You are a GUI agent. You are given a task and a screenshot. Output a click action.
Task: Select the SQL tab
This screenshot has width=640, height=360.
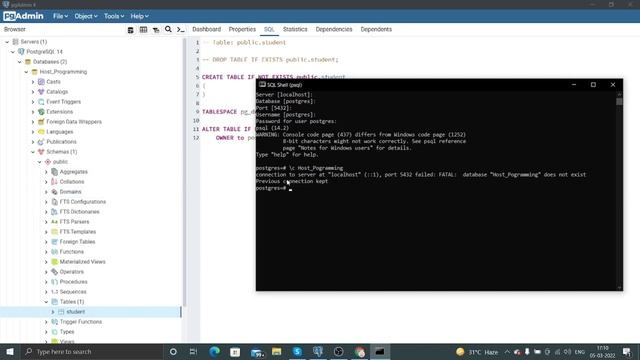(x=269, y=29)
